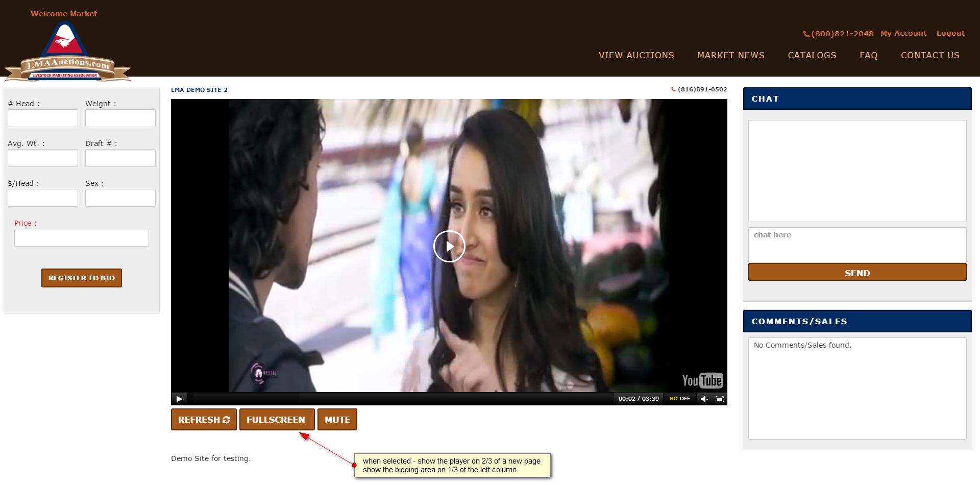Click the MUTE button below video

[x=337, y=420]
